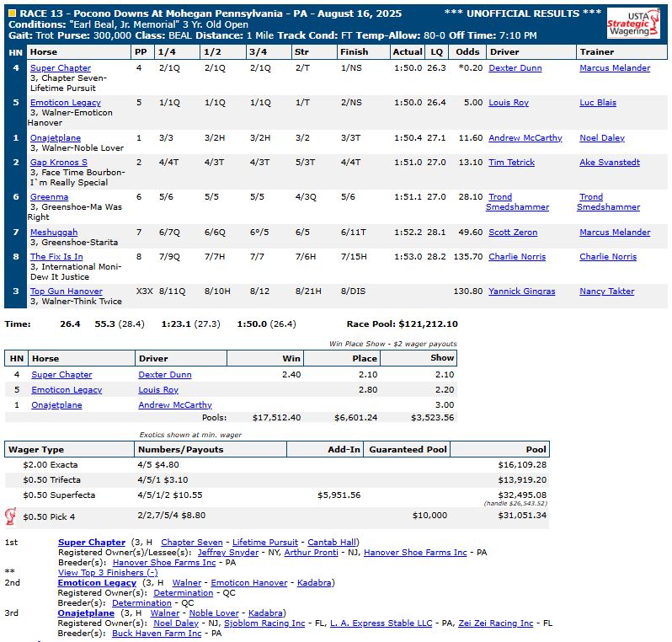Select the Greenma horse link

[49, 197]
